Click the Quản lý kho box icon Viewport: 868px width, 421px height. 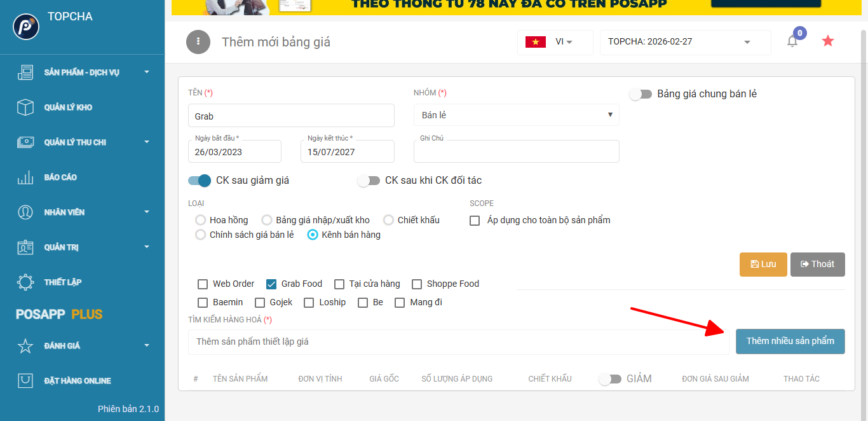[x=25, y=107]
